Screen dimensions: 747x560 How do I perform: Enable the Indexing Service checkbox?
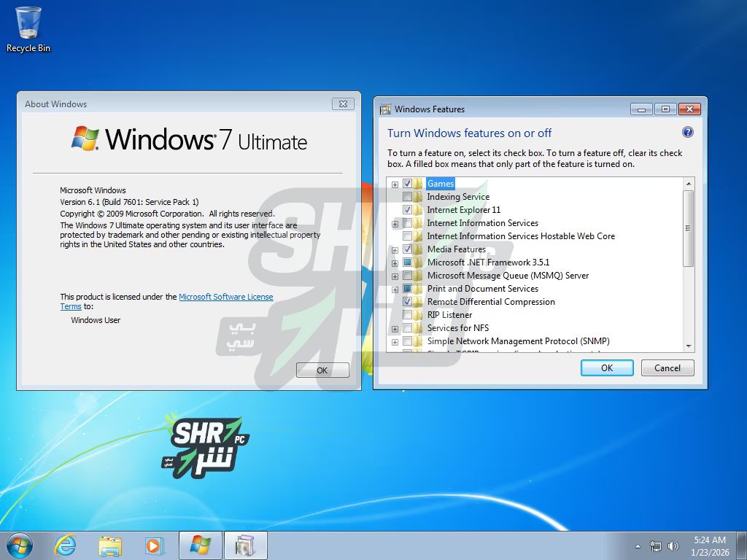(407, 197)
